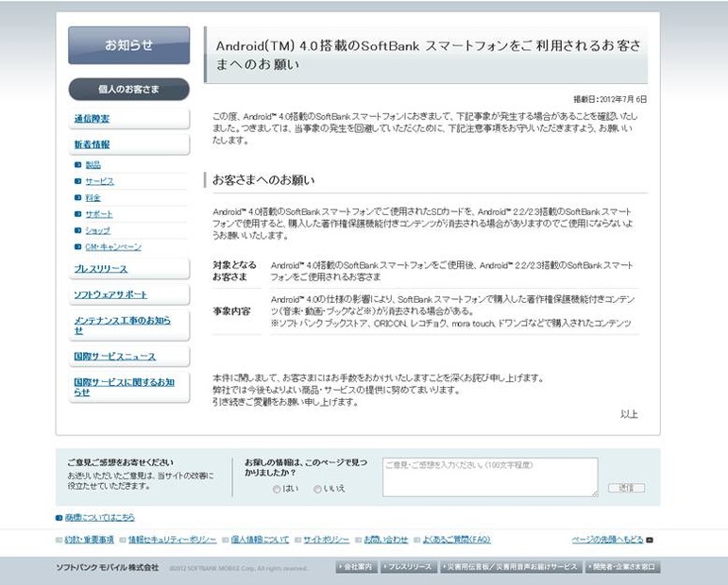This screenshot has height=585, width=728.
Task: Open the 商標についてはこちら link
Action: pyautogui.click(x=100, y=517)
